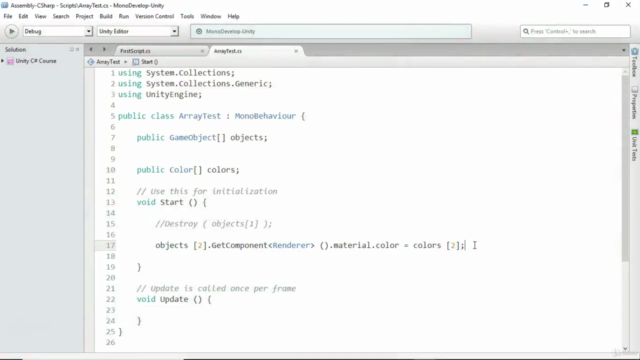Click the MonoDevelop app icon in title bar
Image resolution: width=640 pixels, height=360 pixels.
pyautogui.click(x=4, y=5)
